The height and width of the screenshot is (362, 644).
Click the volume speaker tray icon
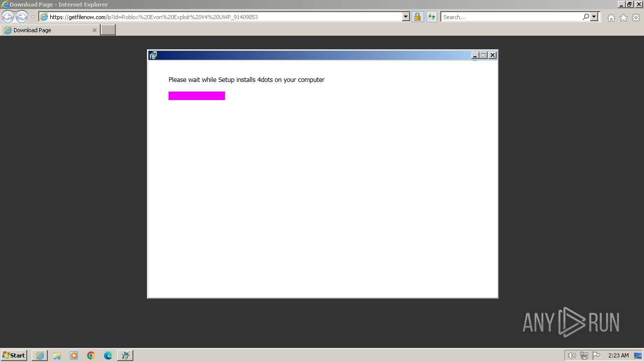coord(572,355)
